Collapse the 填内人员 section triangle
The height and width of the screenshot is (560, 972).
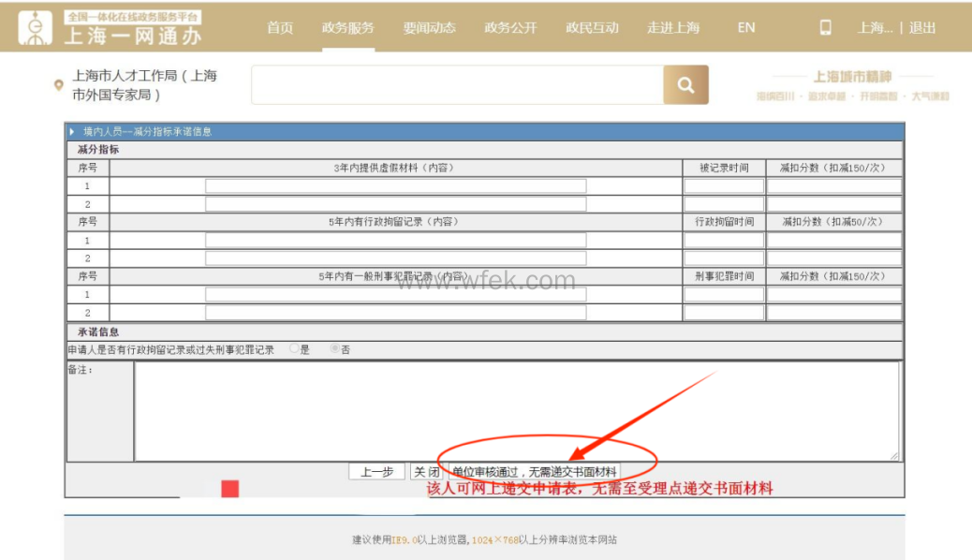pyautogui.click(x=72, y=132)
